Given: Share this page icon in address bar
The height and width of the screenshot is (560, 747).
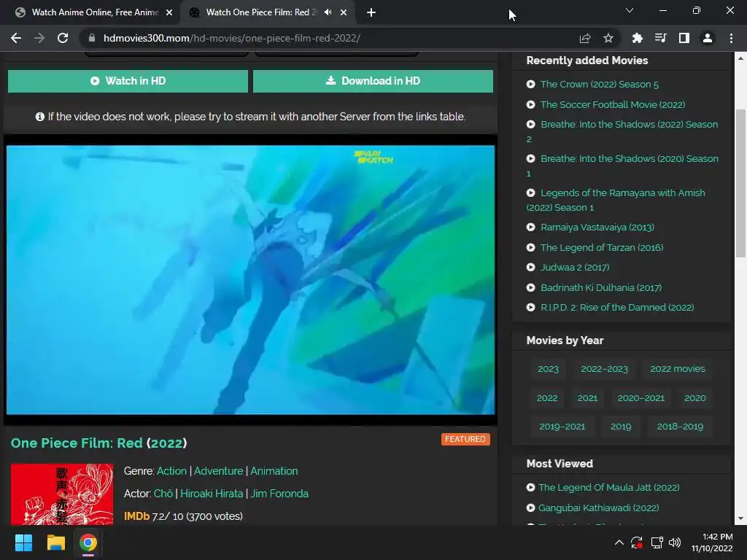Looking at the screenshot, I should 585,38.
